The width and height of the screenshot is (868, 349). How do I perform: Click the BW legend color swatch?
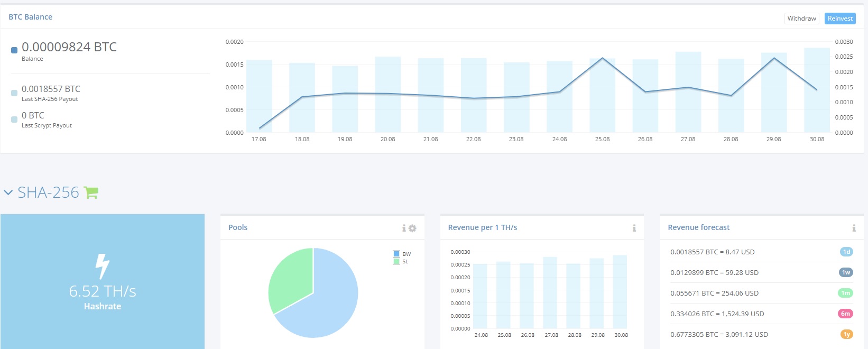pos(396,254)
